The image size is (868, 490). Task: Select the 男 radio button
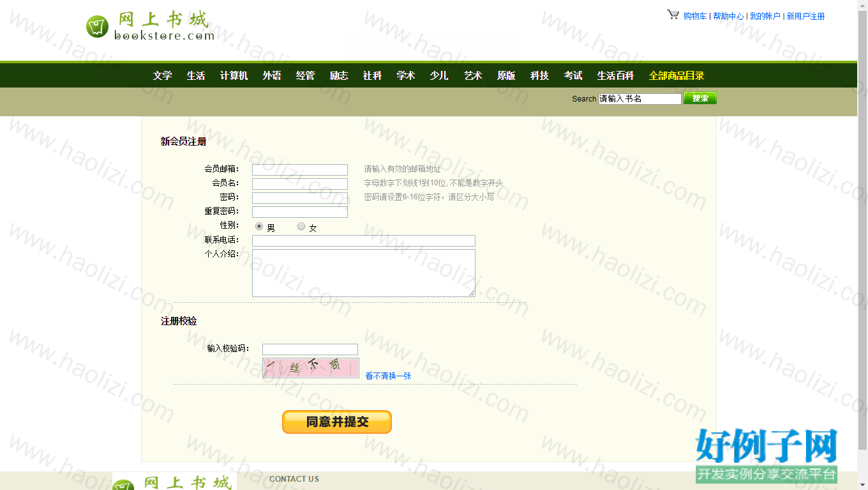pos(259,226)
